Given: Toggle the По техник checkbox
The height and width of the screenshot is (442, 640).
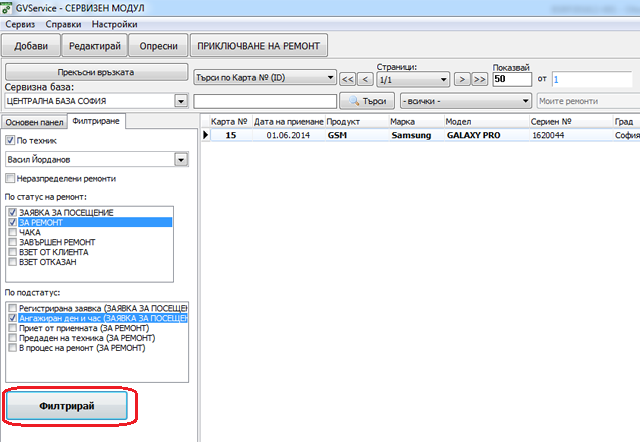Looking at the screenshot, I should point(10,141).
